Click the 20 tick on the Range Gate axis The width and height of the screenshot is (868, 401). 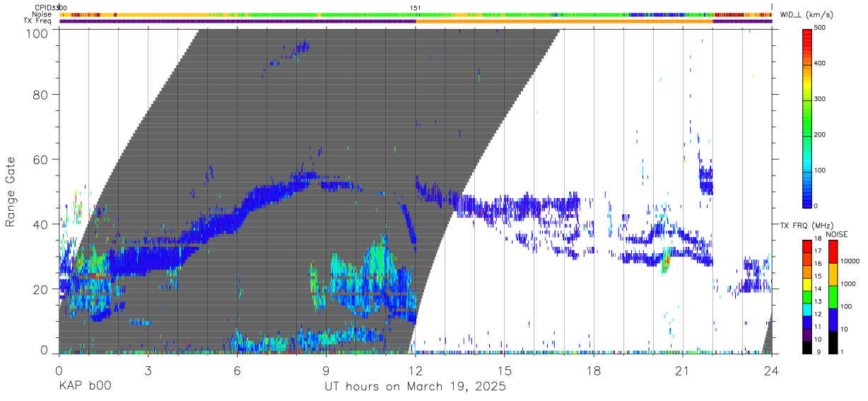[41, 289]
